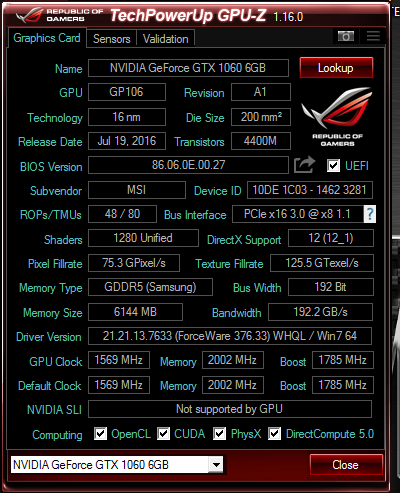Click the Driver Version text field
Viewport: 400px width, 493px height.
pos(230,336)
